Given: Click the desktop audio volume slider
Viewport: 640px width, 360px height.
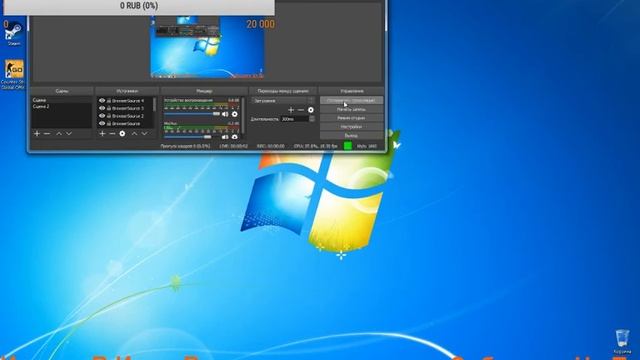Looking at the screenshot, I should click(x=192, y=114).
